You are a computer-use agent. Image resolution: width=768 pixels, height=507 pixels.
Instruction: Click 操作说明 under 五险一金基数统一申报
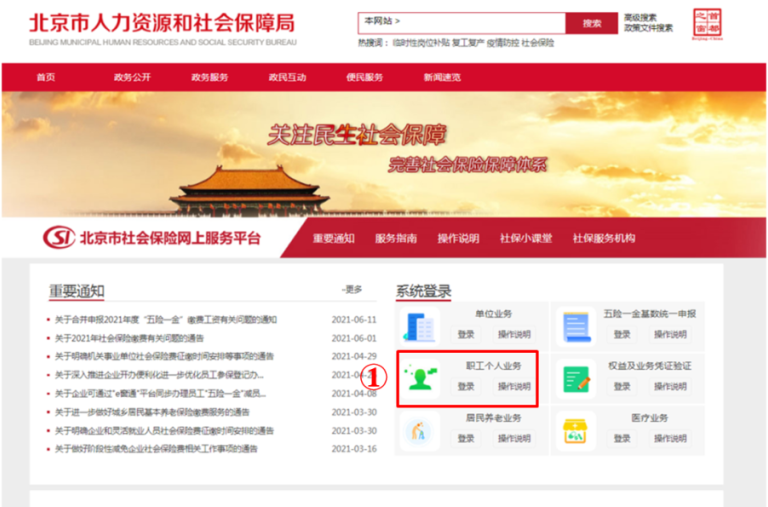pos(671,335)
